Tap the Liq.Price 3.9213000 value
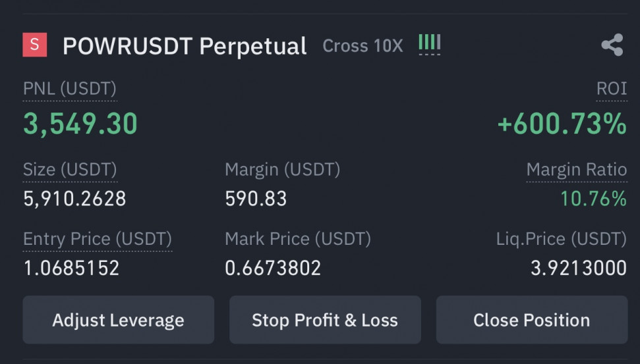Screen dimensions: 640x364 (x=579, y=268)
